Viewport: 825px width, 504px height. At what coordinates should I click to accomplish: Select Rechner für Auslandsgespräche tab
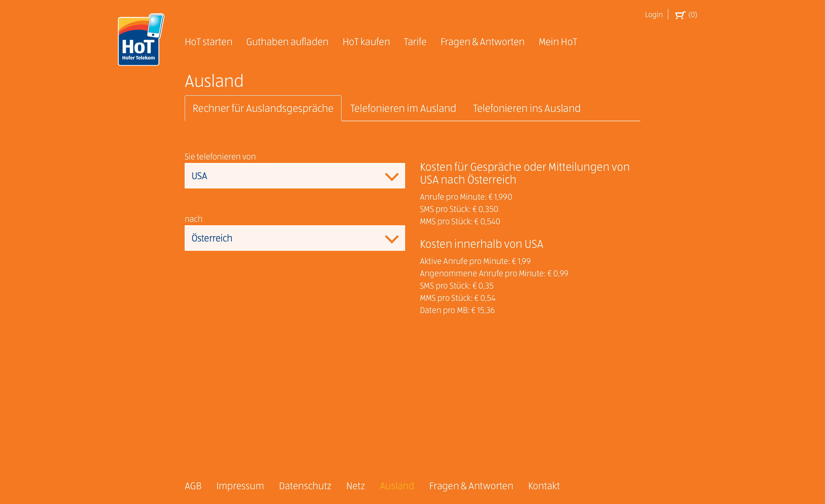[263, 108]
